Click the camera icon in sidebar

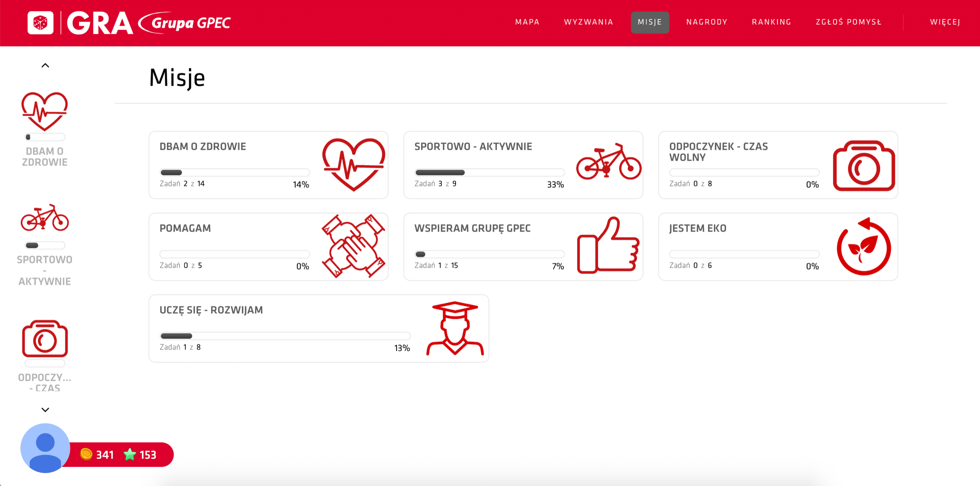(x=45, y=339)
